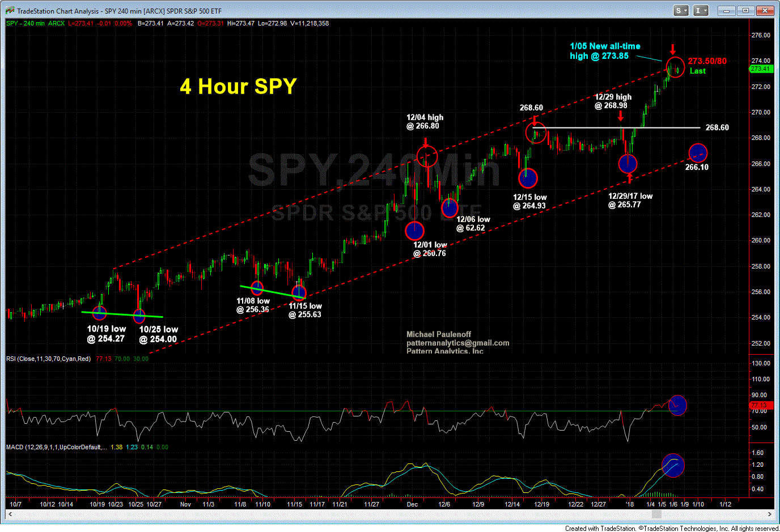Click the red '273.50/80' annotation

pyautogui.click(x=707, y=61)
